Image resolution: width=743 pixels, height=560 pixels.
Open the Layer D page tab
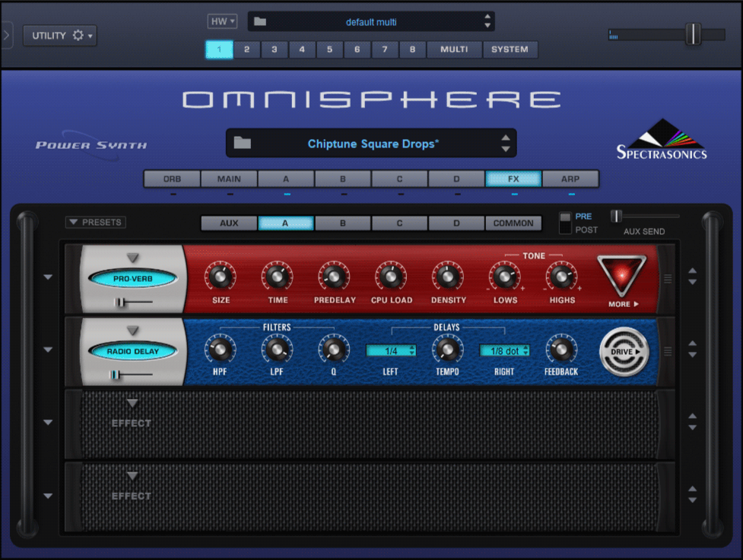point(456,179)
